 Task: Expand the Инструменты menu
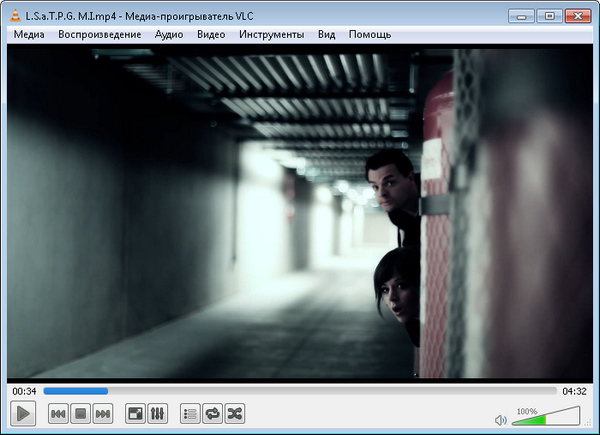click(271, 34)
